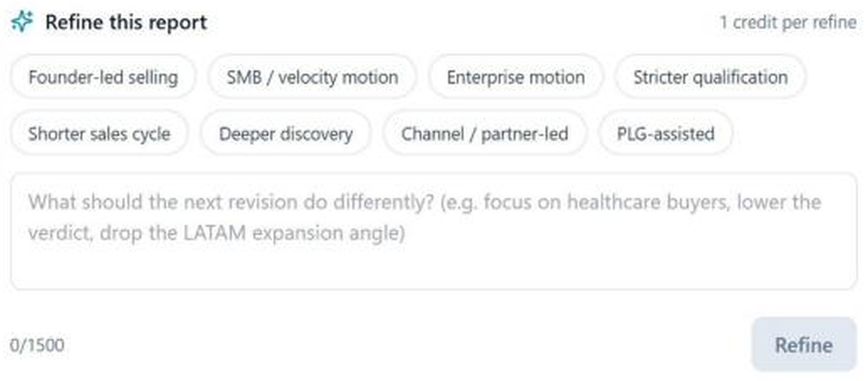
Task: Choose the Stricter qualification chip
Action: pyautogui.click(x=710, y=77)
